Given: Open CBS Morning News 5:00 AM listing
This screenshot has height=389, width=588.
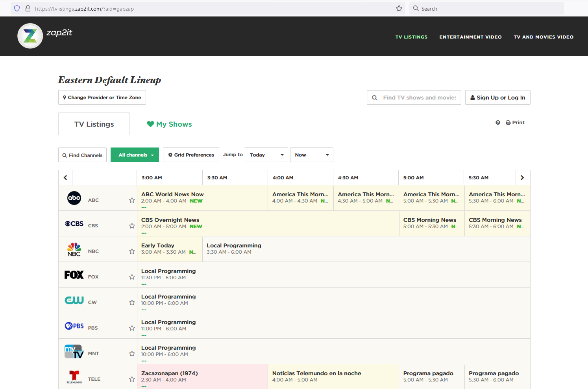Looking at the screenshot, I should 432,223.
